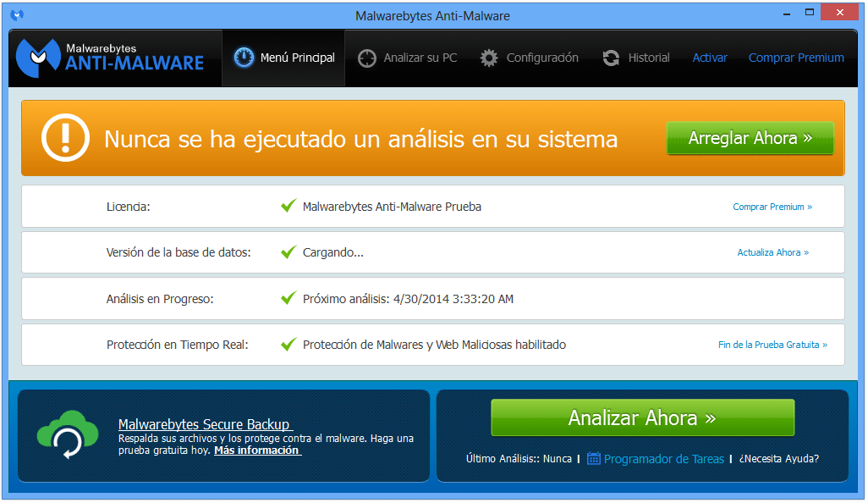Click the Último Análisis:: Nunca text
The height and width of the screenshot is (503, 868).
(x=519, y=459)
